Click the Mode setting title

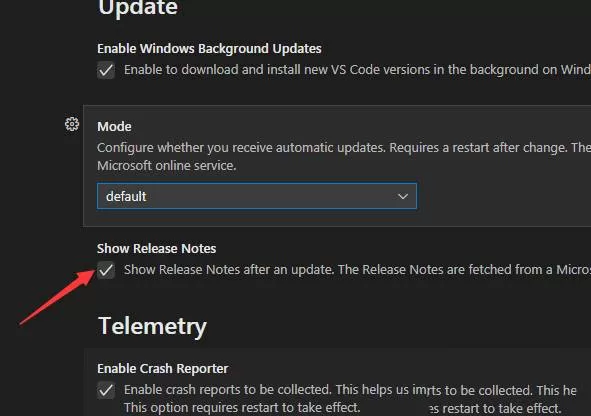(x=114, y=127)
